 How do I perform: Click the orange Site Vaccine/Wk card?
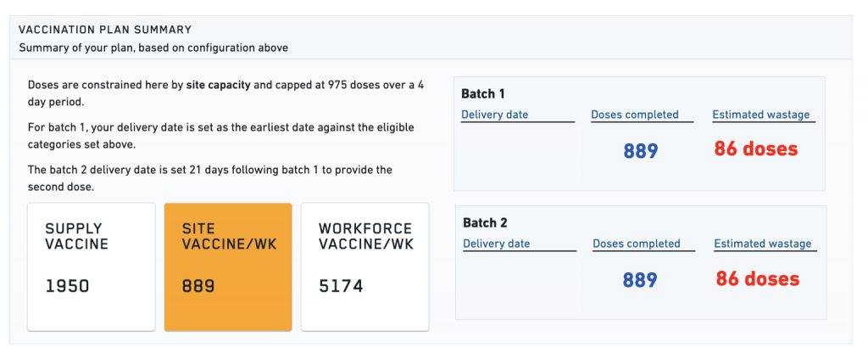228,266
